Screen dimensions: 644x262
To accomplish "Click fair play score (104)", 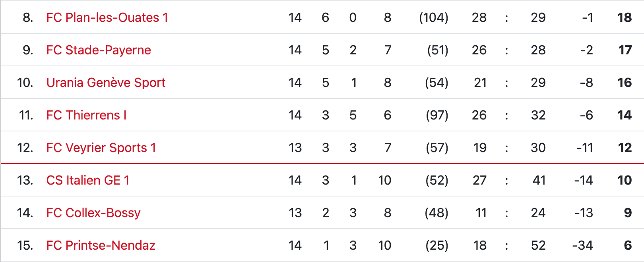I will [x=434, y=17].
